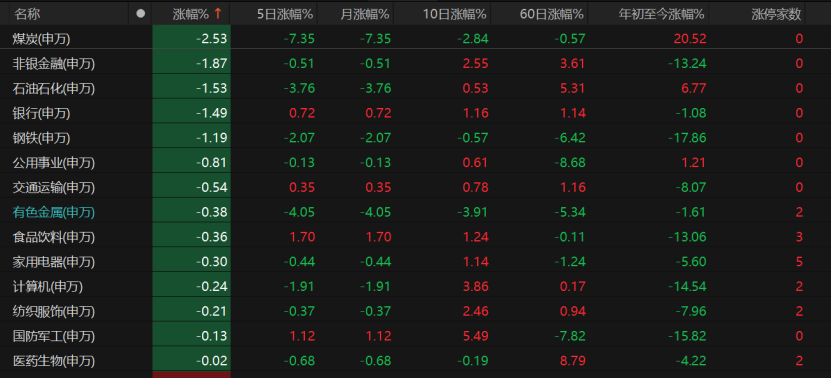
Task: Click 交通运输 year-to-date value -8.07
Action: [x=690, y=187]
